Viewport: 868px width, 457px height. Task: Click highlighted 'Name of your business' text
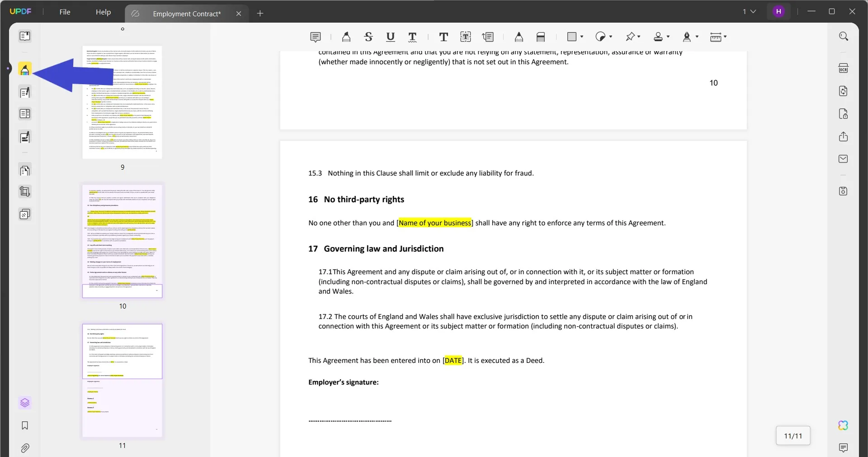tap(435, 223)
